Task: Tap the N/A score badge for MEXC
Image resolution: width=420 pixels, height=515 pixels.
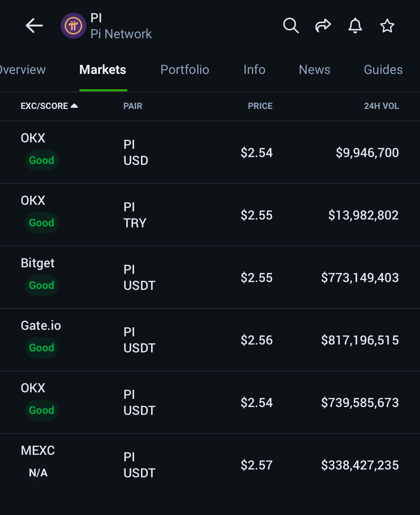Action: point(38,473)
